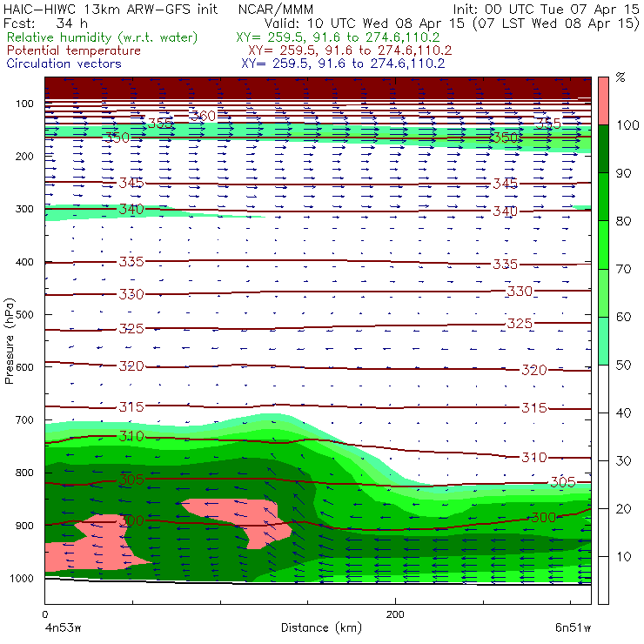Click the left '315' contour label
Screen dimensions: 644x644
[x=131, y=407]
